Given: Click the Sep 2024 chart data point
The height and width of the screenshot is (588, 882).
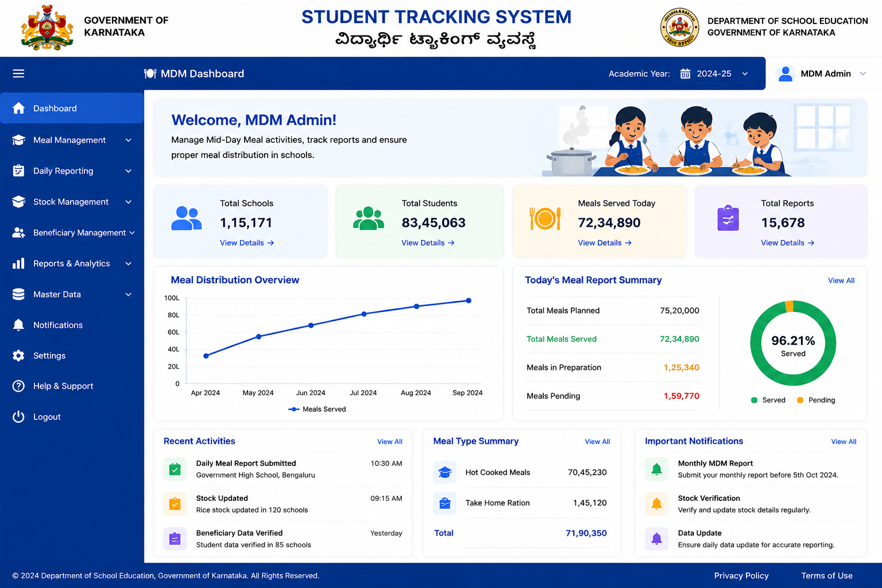Looking at the screenshot, I should [x=469, y=300].
